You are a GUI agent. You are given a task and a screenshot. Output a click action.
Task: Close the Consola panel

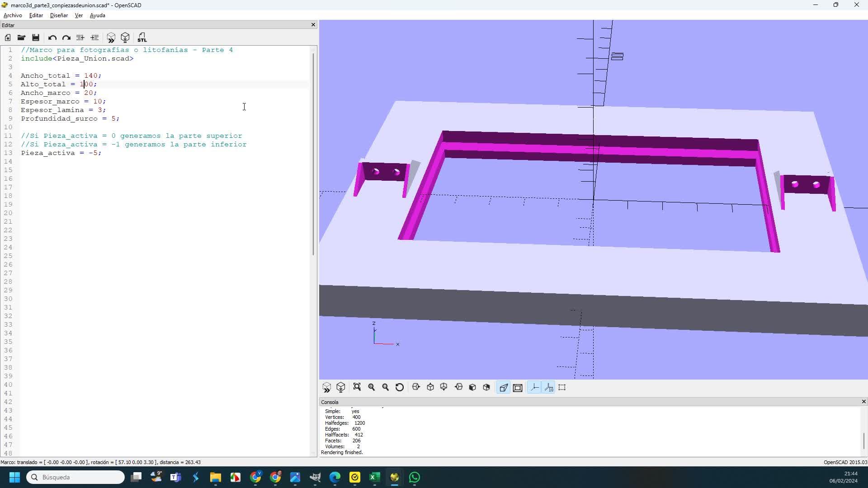(863, 402)
